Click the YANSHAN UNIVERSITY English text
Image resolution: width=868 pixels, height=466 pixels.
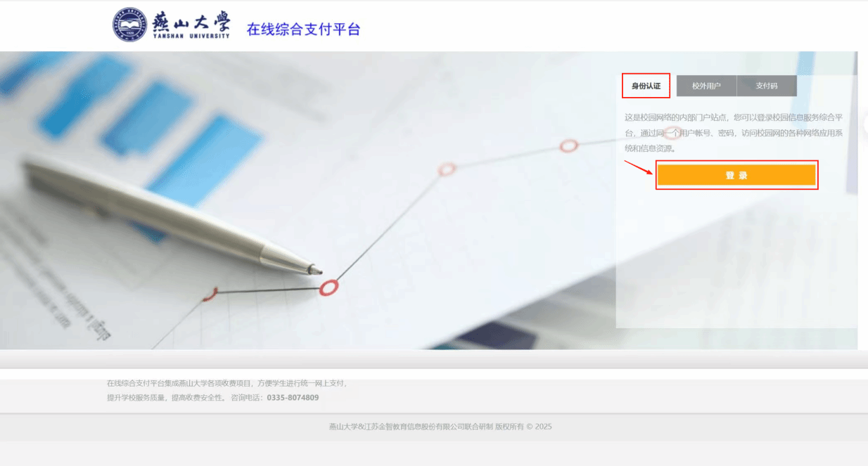coord(191,36)
